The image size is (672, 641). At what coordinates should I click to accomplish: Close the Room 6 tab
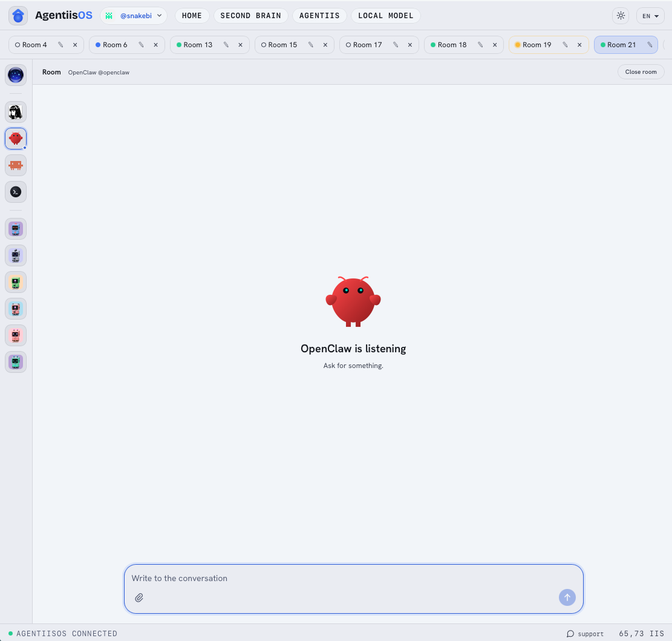155,45
